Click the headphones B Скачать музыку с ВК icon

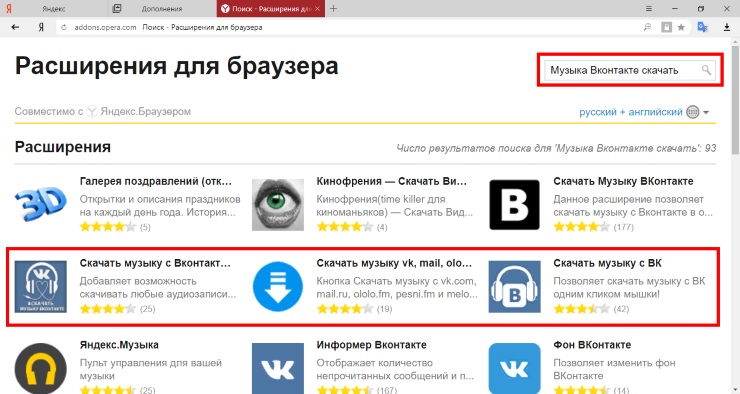(x=514, y=286)
